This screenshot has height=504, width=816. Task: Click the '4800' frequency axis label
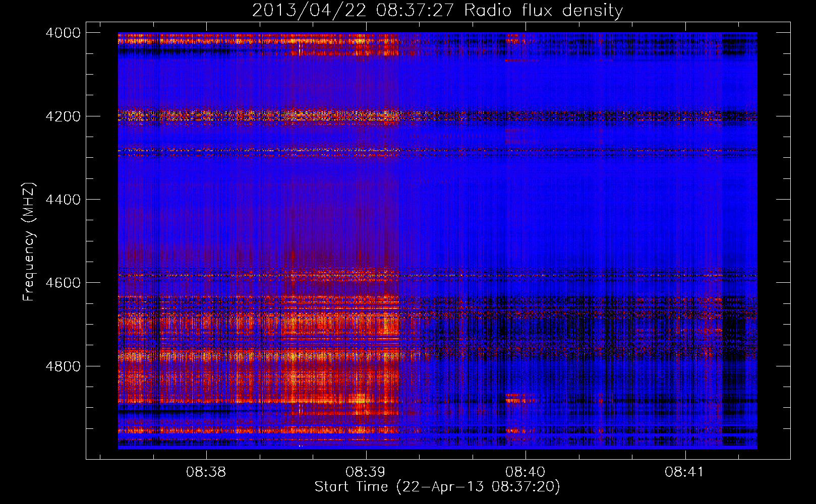click(63, 366)
